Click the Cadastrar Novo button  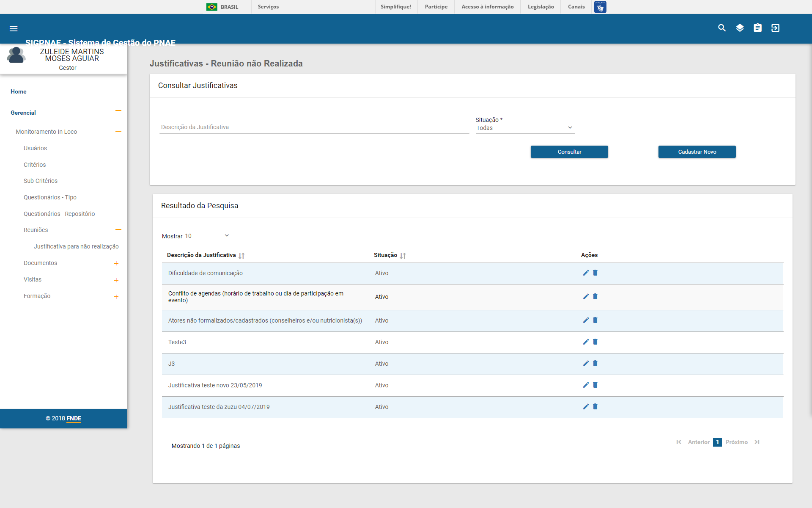(x=697, y=152)
